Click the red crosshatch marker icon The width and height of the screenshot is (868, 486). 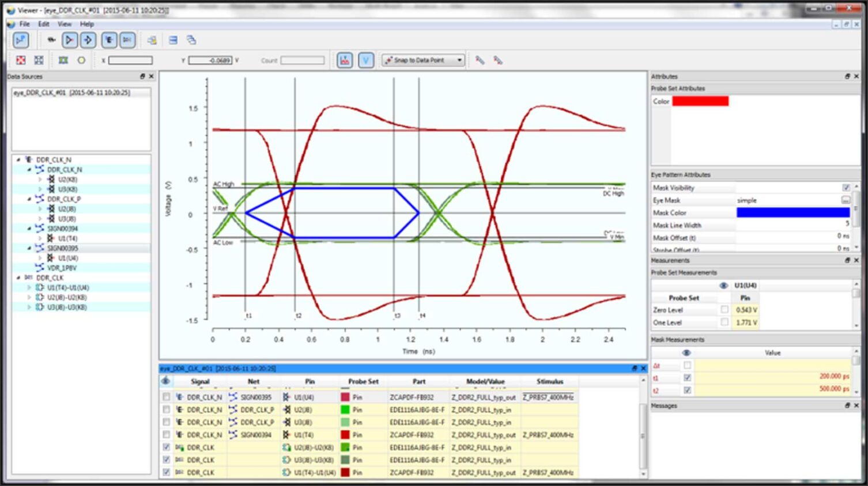(x=21, y=60)
